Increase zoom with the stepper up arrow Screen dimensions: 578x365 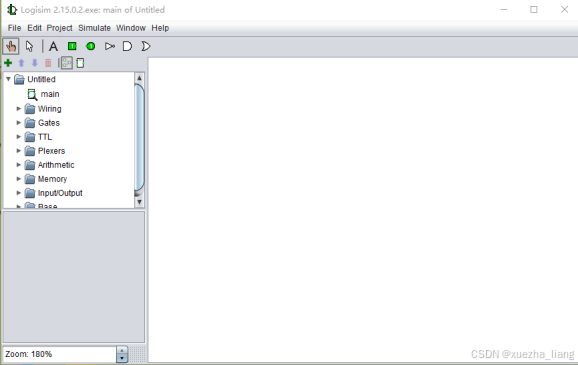[122, 350]
